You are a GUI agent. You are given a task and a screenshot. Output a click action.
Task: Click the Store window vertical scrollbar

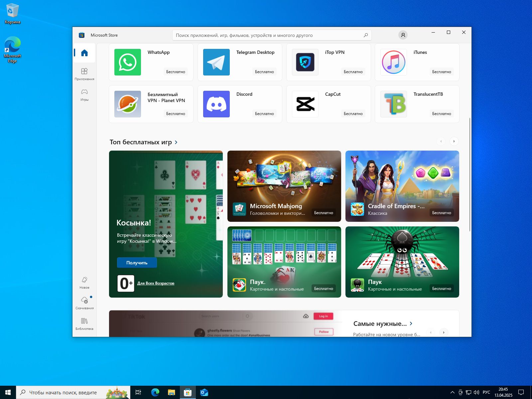(x=469, y=174)
